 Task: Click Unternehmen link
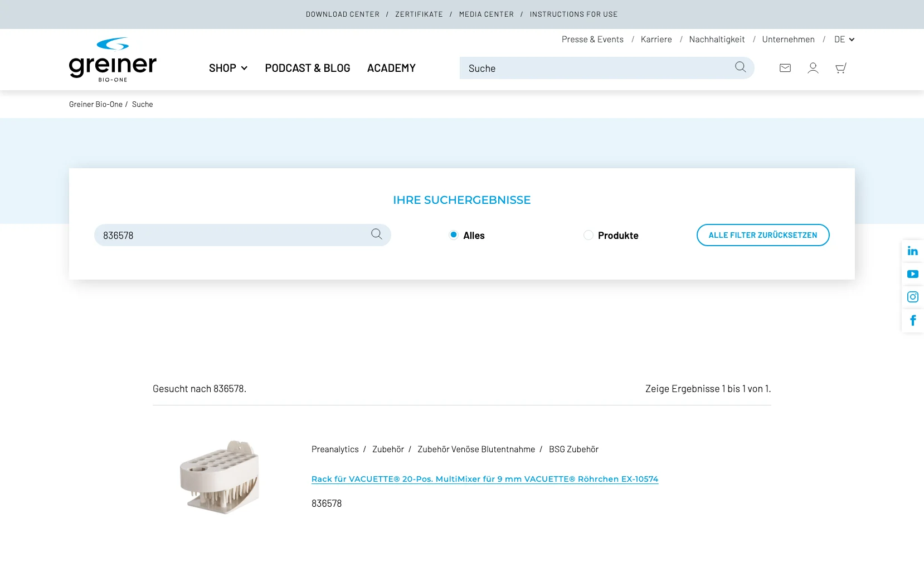click(789, 39)
